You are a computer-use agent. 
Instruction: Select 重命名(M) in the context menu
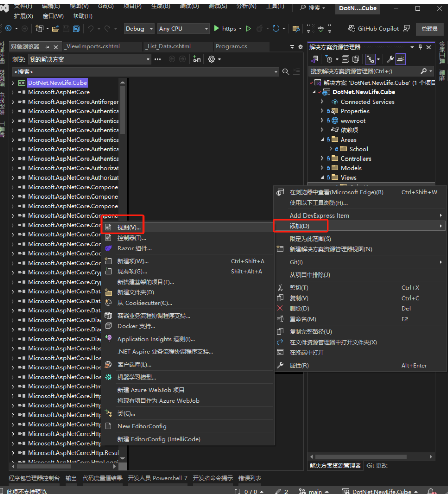(360, 319)
